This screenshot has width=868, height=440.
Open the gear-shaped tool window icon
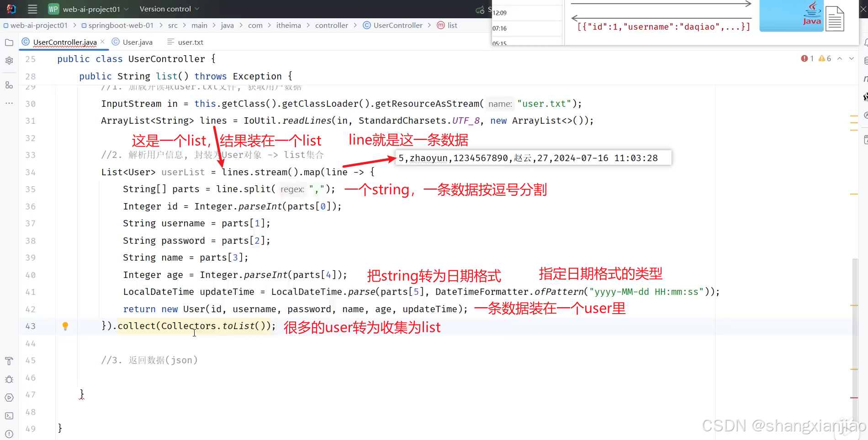[9, 60]
